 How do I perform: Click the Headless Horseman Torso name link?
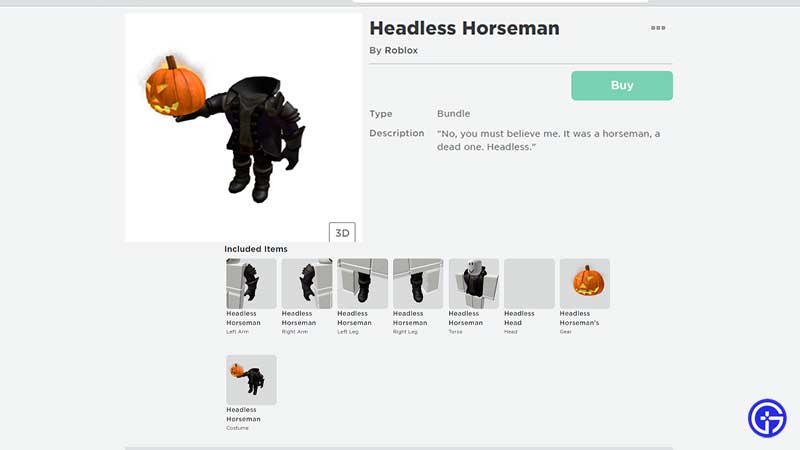point(465,318)
